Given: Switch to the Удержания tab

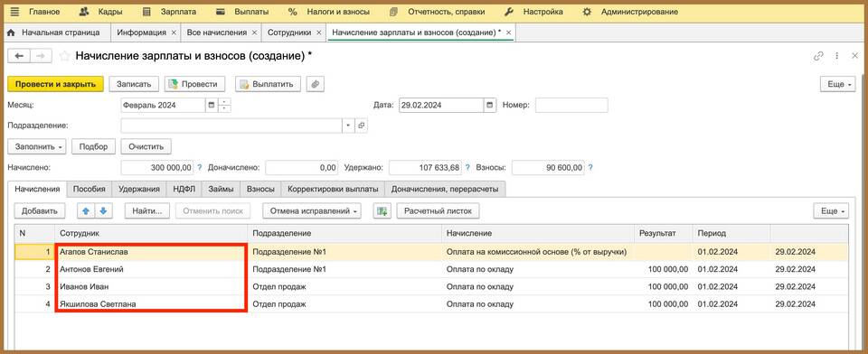Looking at the screenshot, I should [139, 189].
